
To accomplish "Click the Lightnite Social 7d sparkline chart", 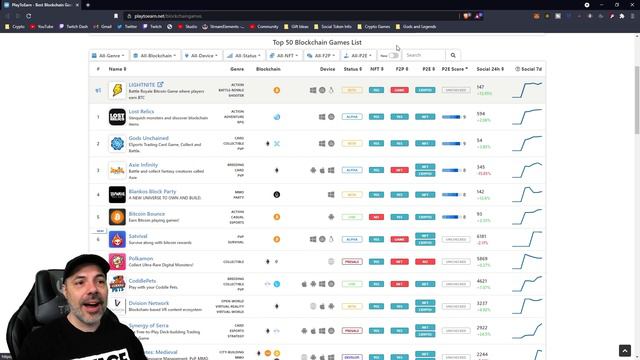I will pos(527,90).
